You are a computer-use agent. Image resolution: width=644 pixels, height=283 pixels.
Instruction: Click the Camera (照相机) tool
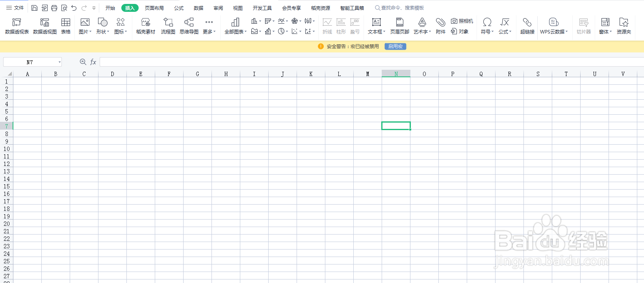tap(462, 21)
